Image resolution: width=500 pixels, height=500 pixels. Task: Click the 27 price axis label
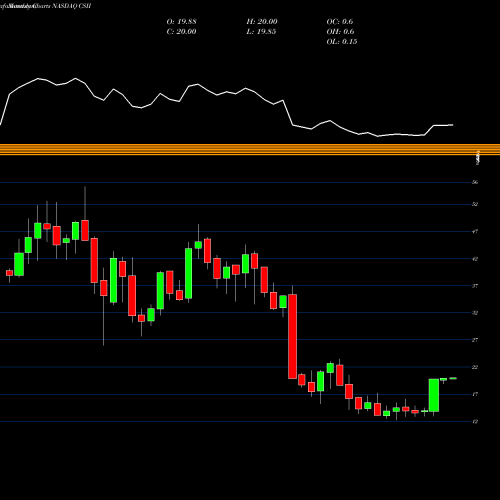475,340
